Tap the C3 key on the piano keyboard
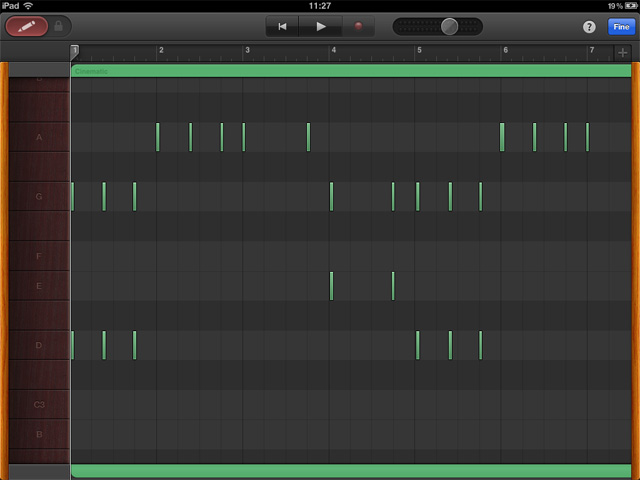Image resolution: width=640 pixels, height=480 pixels. point(39,405)
